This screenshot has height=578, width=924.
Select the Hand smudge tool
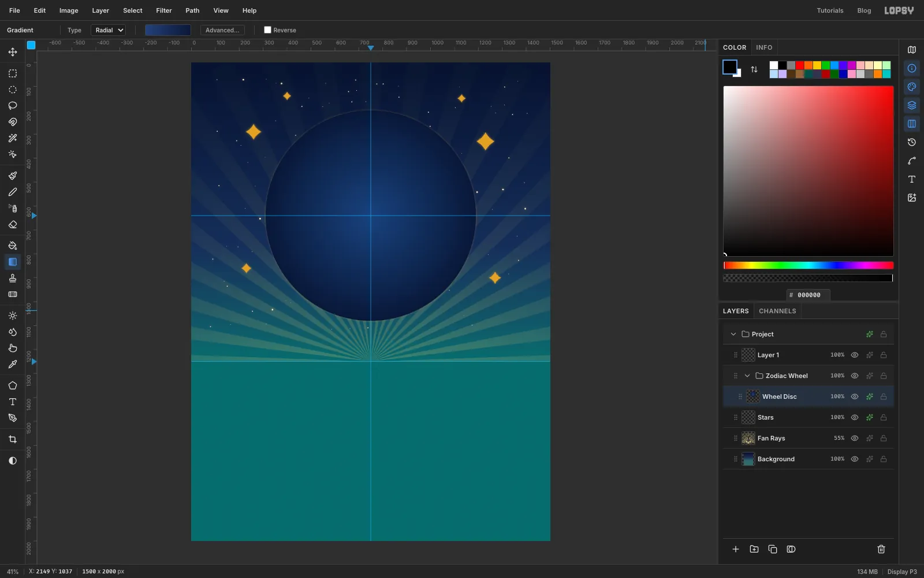[13, 348]
